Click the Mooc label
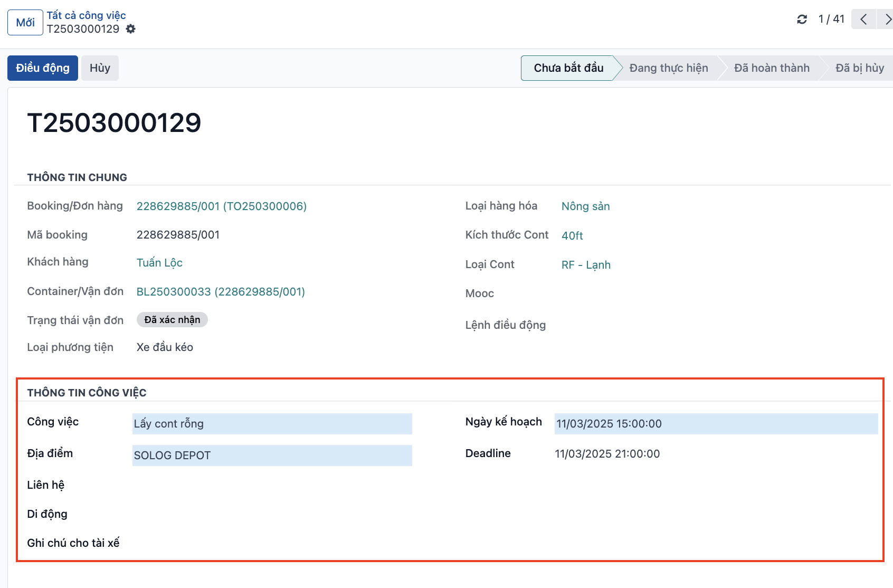This screenshot has height=588, width=893. pyautogui.click(x=480, y=293)
